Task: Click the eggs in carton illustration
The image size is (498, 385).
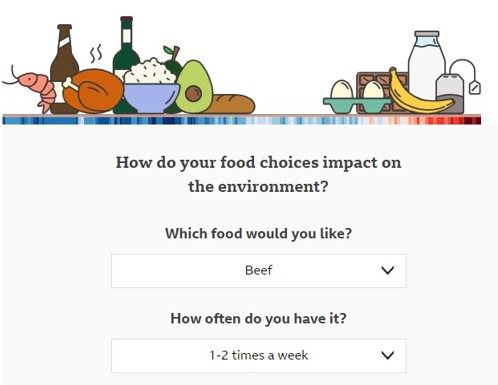Action: (356, 97)
